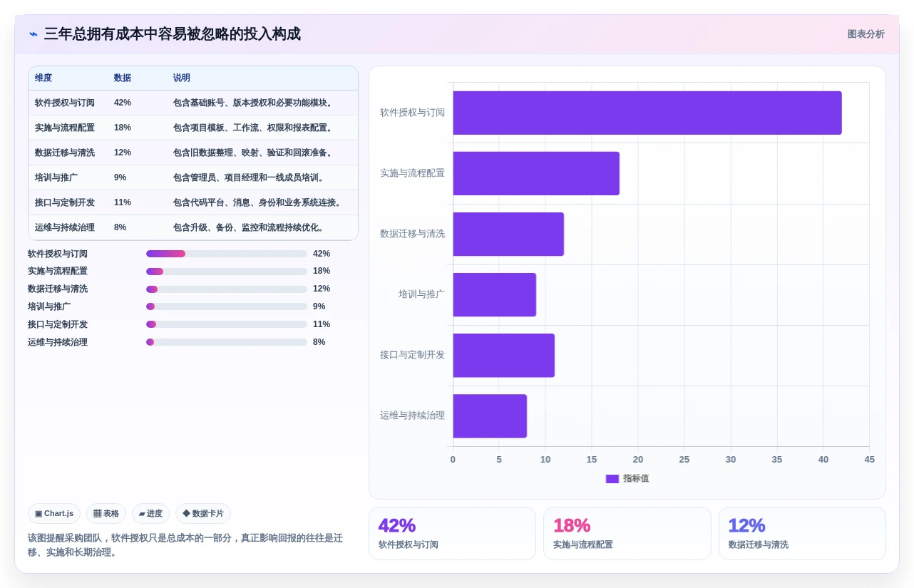Click progress list percent value 9%
Image resolution: width=914 pixels, height=588 pixels.
point(319,306)
